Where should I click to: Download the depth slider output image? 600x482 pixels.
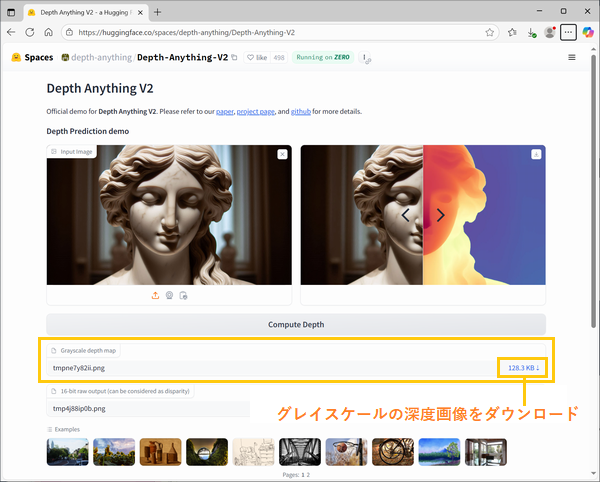tap(535, 154)
